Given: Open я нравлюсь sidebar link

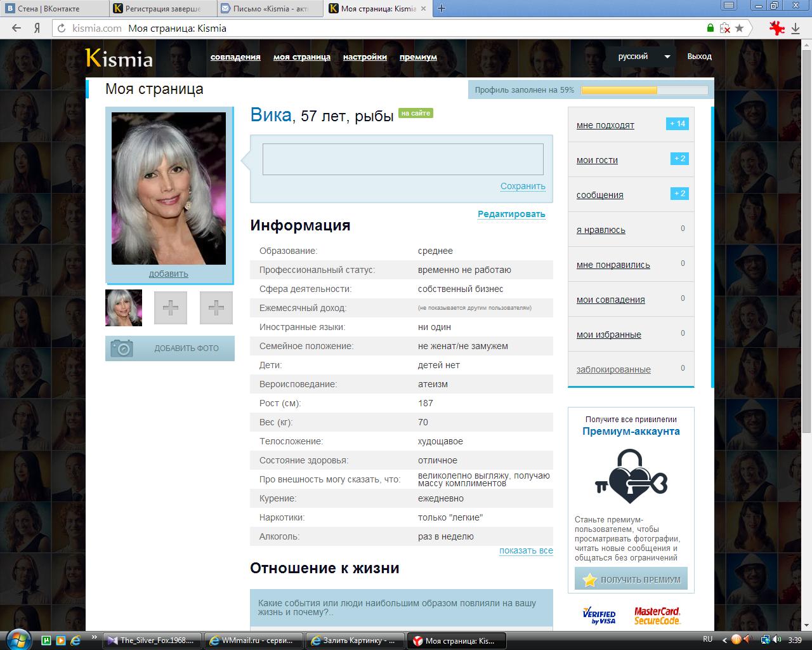Looking at the screenshot, I should tap(601, 230).
